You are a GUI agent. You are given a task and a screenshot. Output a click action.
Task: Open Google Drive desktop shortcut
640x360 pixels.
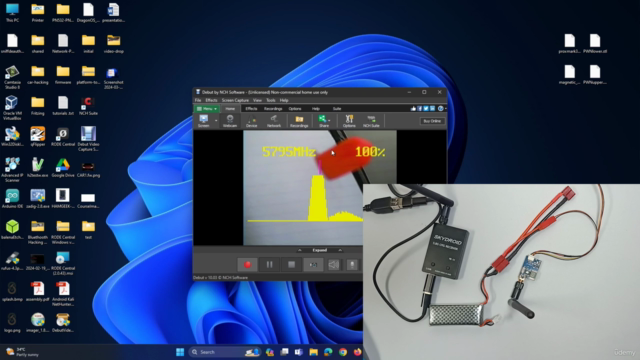63,167
